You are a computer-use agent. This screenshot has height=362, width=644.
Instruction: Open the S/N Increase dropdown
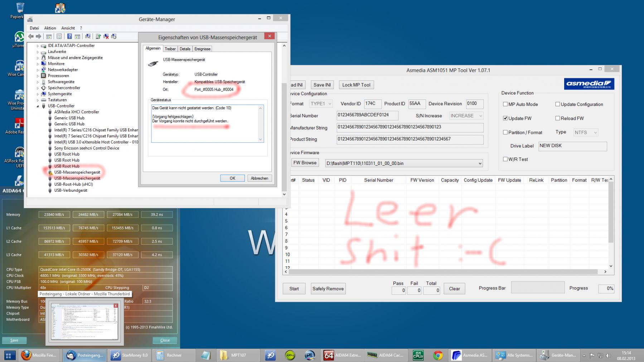pyautogui.click(x=466, y=116)
